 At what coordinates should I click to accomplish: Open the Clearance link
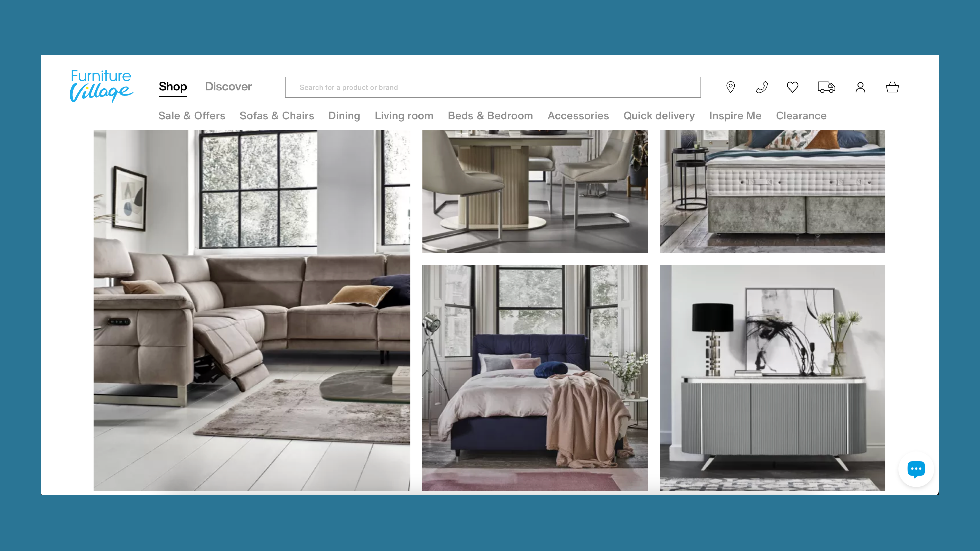click(801, 116)
